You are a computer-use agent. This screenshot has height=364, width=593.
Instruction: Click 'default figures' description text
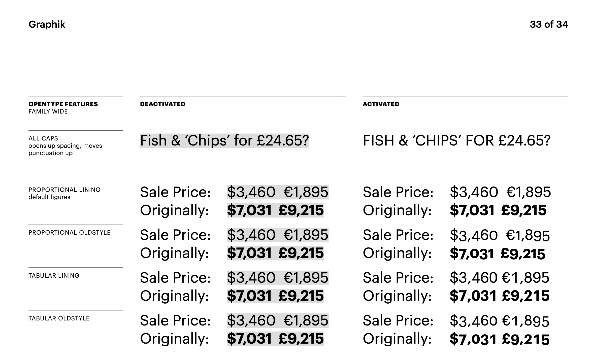click(49, 197)
